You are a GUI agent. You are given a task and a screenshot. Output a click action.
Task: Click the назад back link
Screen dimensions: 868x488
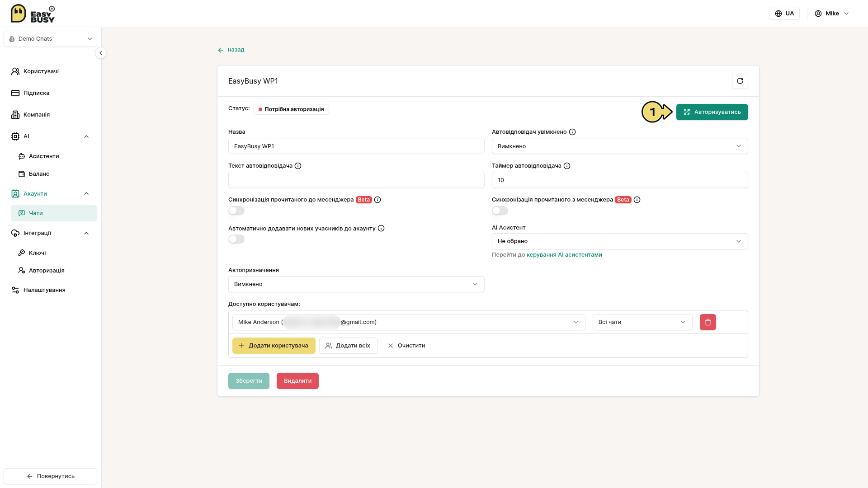coord(231,50)
